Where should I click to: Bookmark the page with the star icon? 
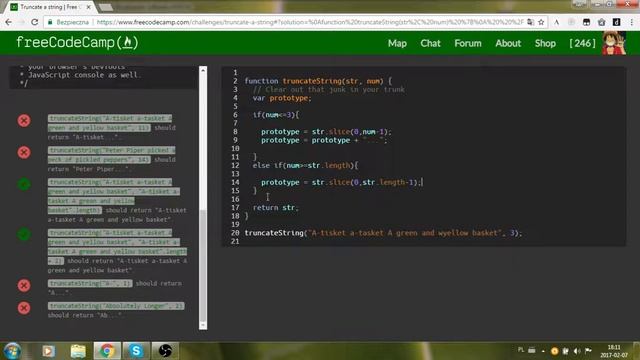[541, 22]
